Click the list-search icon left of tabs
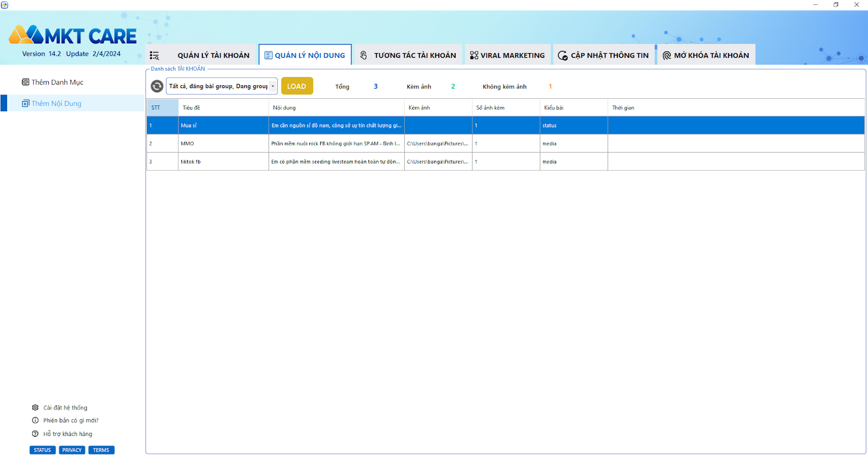 [x=155, y=55]
